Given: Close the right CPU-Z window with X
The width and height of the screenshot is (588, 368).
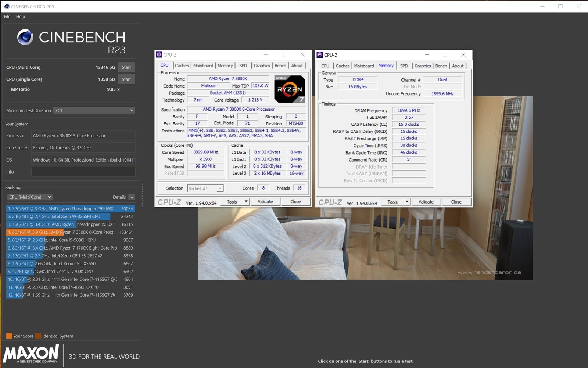Looking at the screenshot, I should point(463,55).
